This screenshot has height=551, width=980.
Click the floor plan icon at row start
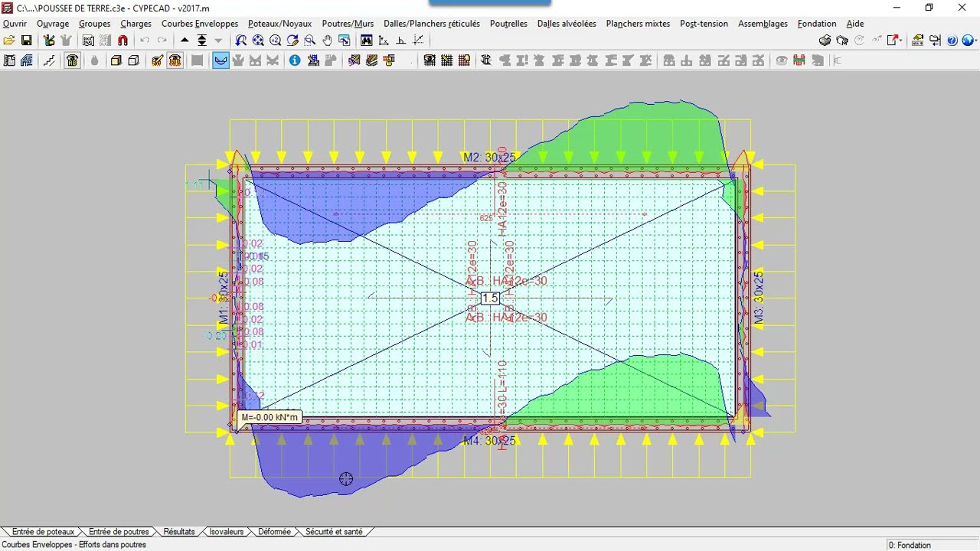(x=9, y=60)
